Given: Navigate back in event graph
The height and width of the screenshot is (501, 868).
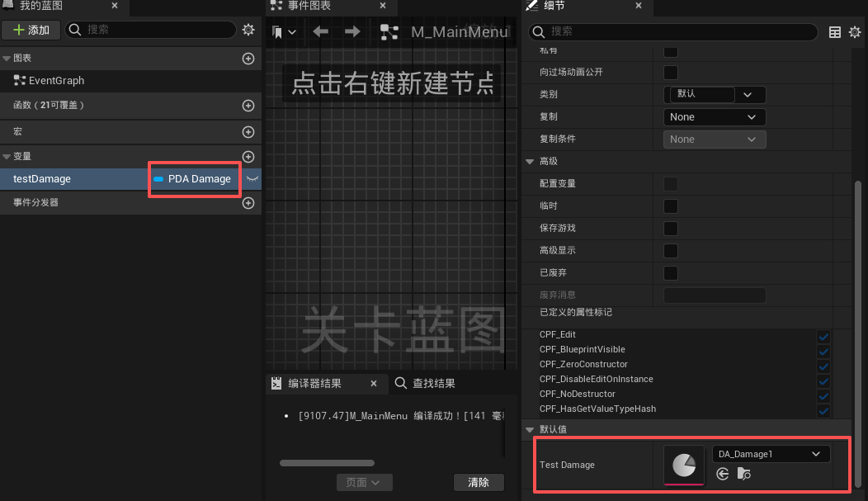Looking at the screenshot, I should [320, 32].
